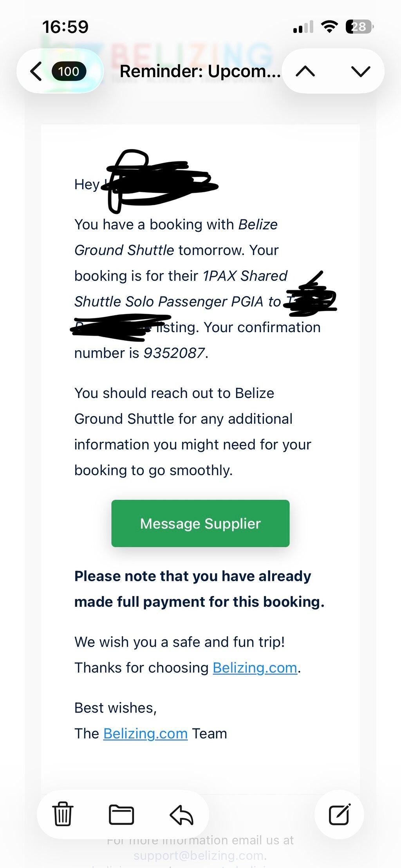This screenshot has height=868, width=401.
Task: Tap the 100 unread count badge
Action: click(69, 71)
